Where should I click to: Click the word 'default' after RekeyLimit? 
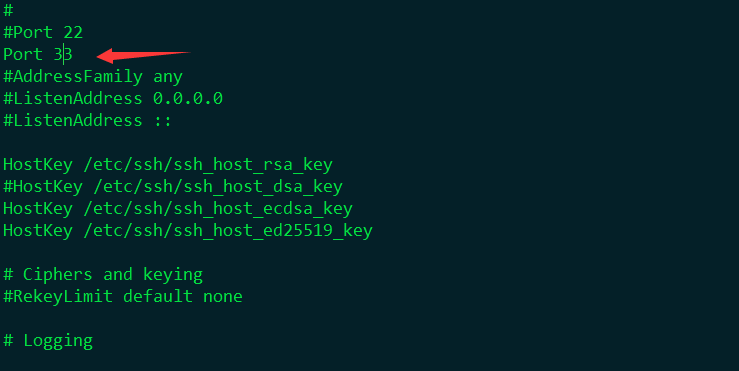coord(158,297)
